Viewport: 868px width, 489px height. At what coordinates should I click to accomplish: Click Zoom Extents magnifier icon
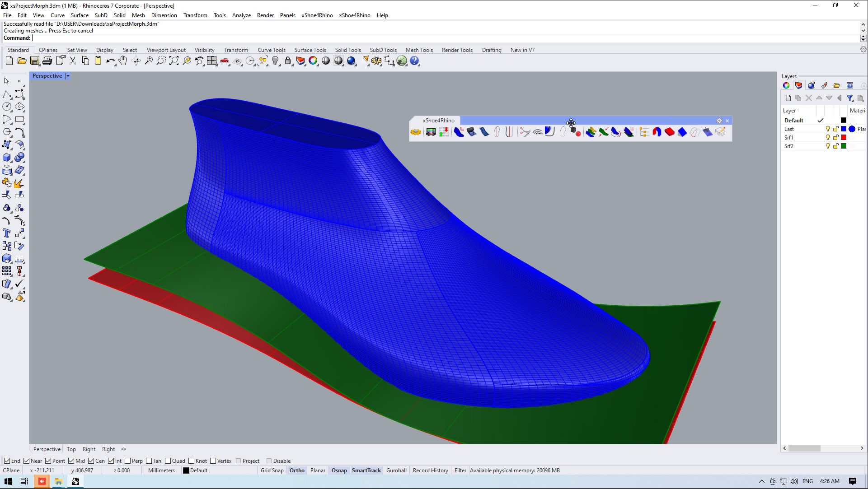174,61
